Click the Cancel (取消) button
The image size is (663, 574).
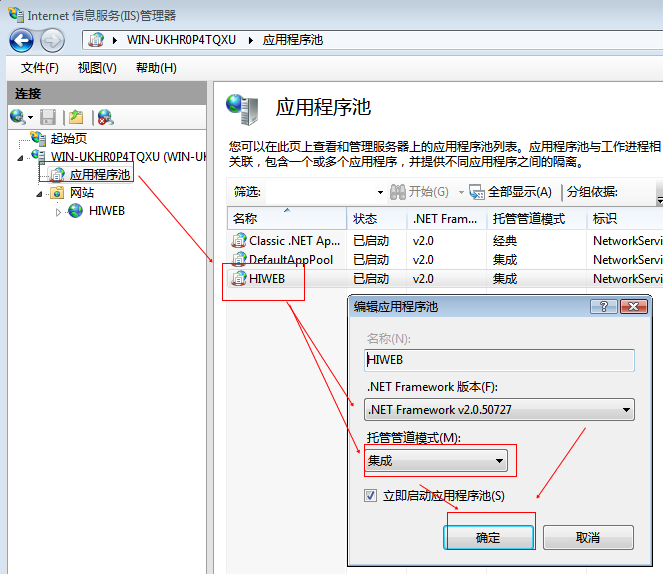[x=588, y=538]
